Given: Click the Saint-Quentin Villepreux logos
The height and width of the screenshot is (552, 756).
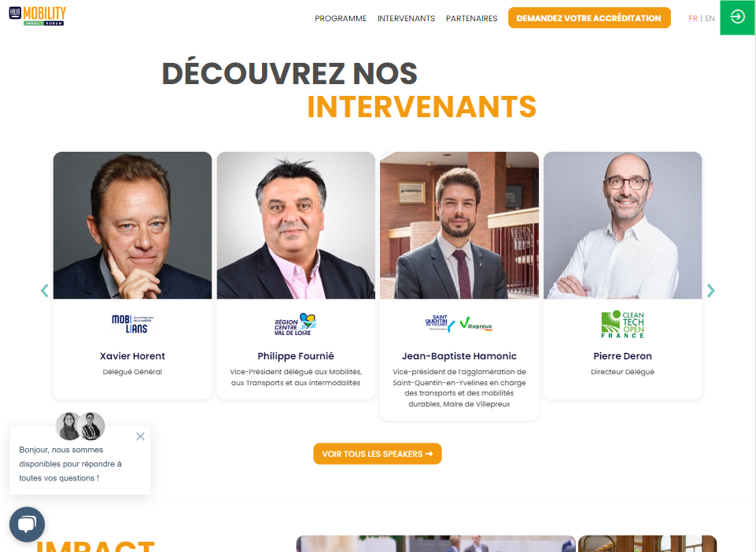Looking at the screenshot, I should pos(459,323).
